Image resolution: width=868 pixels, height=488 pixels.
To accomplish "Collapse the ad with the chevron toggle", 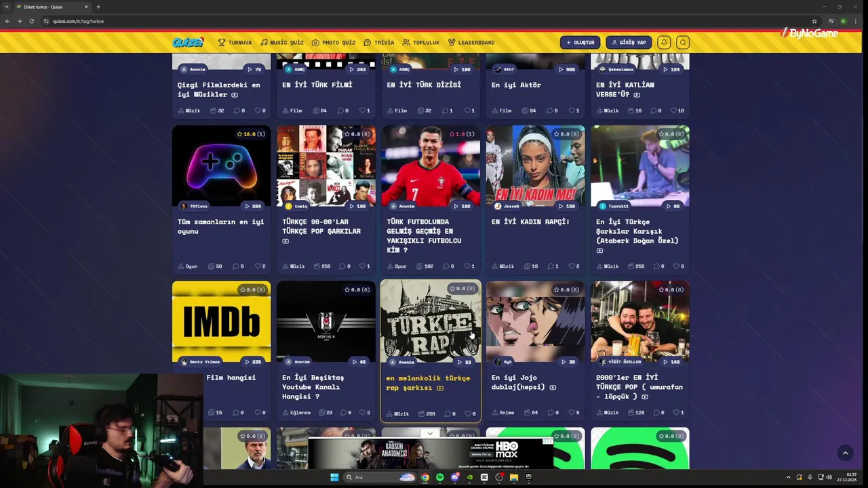I will 430,433.
